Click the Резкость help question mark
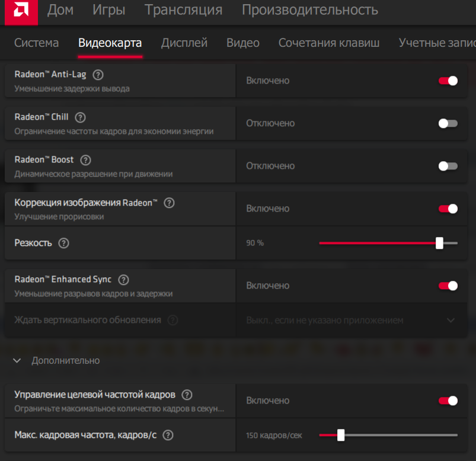 [x=64, y=243]
